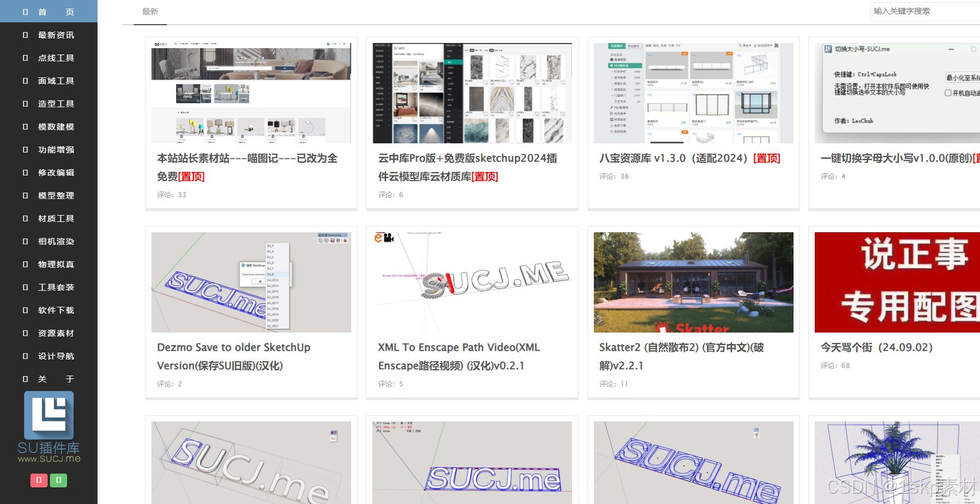Open the 云中库Pro版 marble textures thumbnail
The height and width of the screenshot is (504, 980).
(472, 93)
